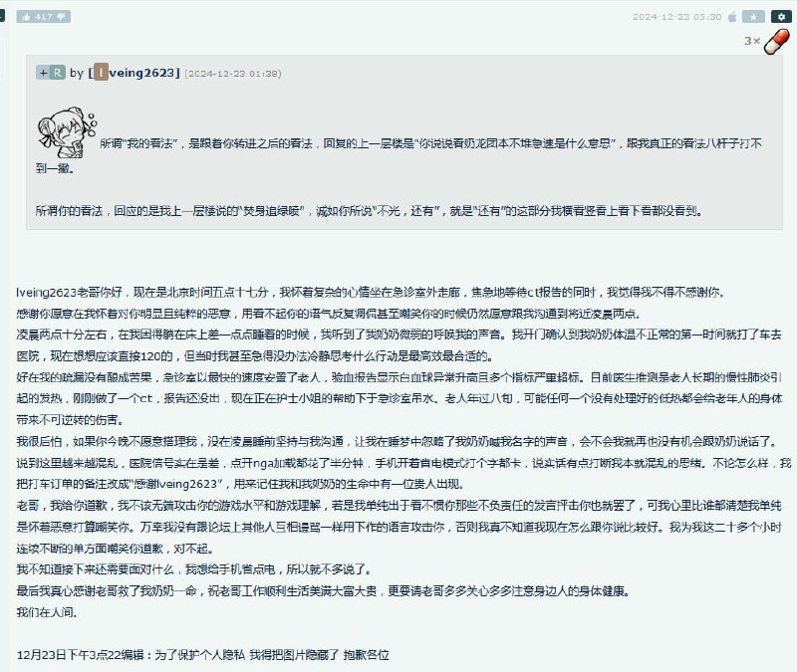Click the edit note starting '12月23日下午3点22编辑'
This screenshot has width=797, height=672.
tap(203, 655)
